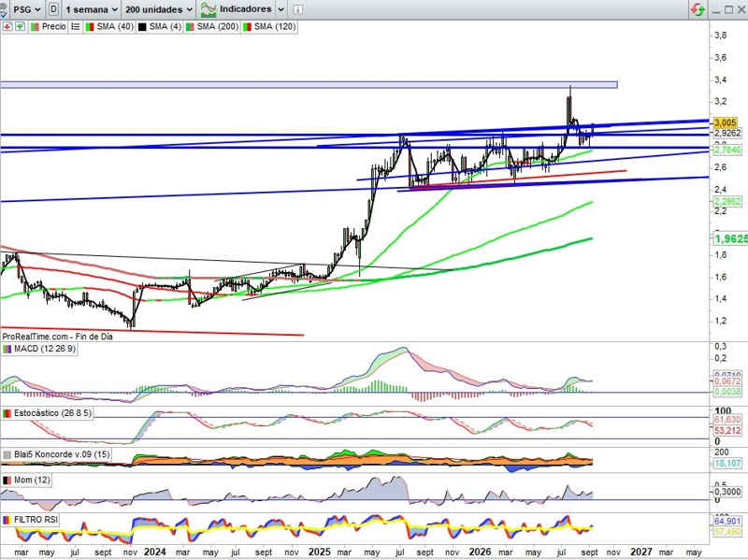
Task: Expand the arrow next to Indicadores
Action: 280,9
